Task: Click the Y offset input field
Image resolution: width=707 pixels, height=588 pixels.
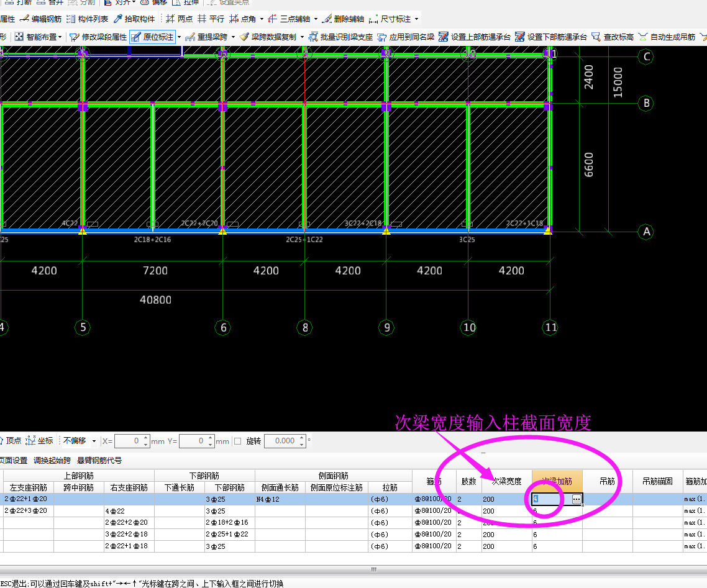Action: pos(193,441)
